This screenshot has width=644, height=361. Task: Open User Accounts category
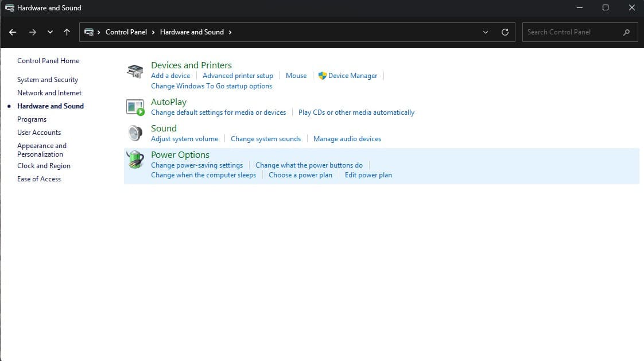coord(39,133)
